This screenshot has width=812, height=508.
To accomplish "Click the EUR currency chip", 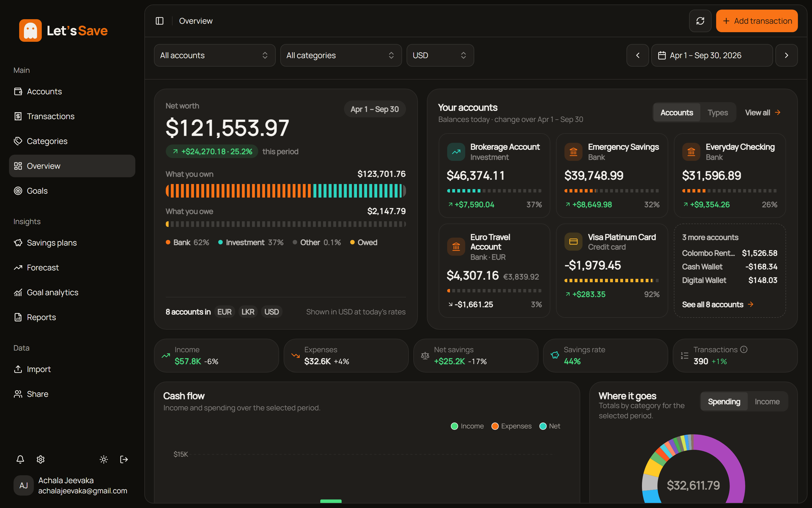I will 224,312.
